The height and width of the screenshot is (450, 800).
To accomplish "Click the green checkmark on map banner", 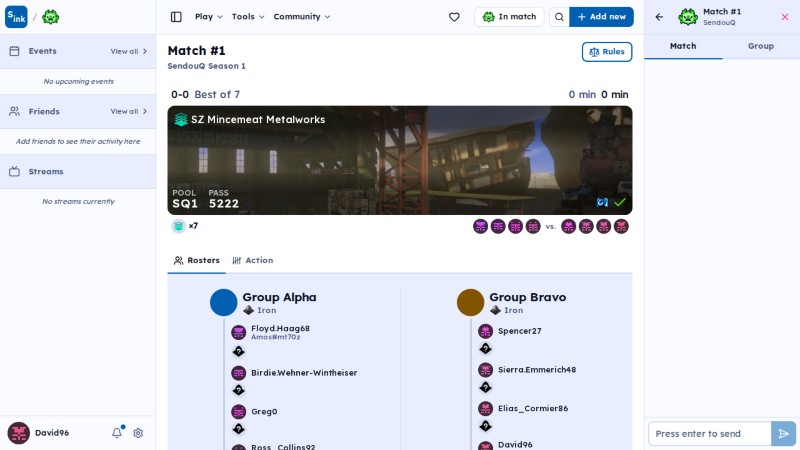I will point(620,203).
